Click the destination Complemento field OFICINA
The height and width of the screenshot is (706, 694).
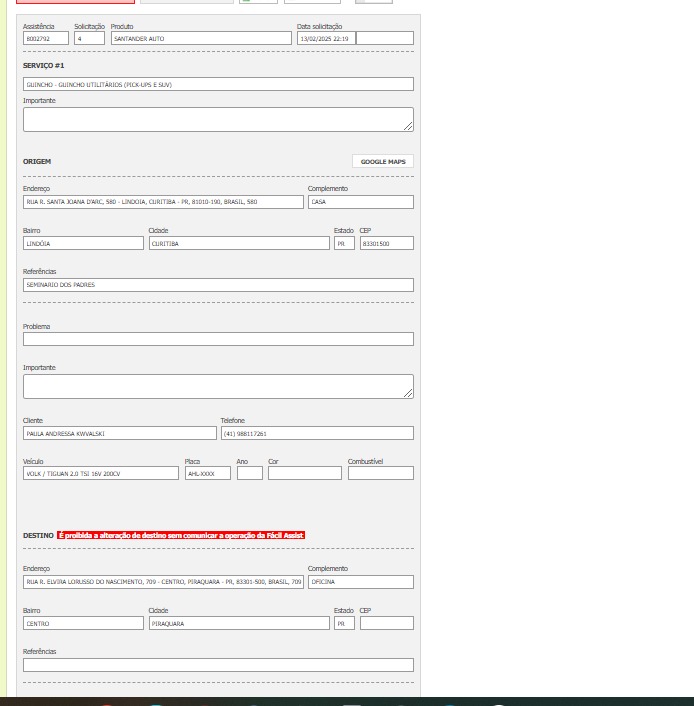coord(361,582)
